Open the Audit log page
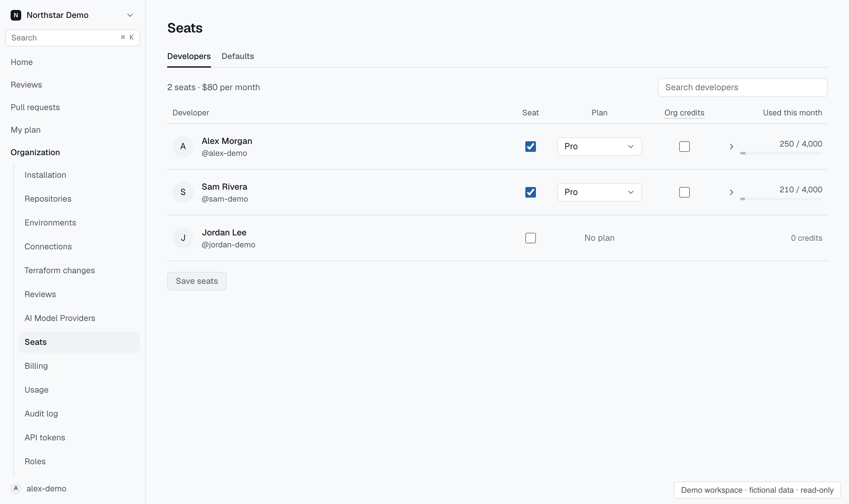The width and height of the screenshot is (849, 504). 41,414
